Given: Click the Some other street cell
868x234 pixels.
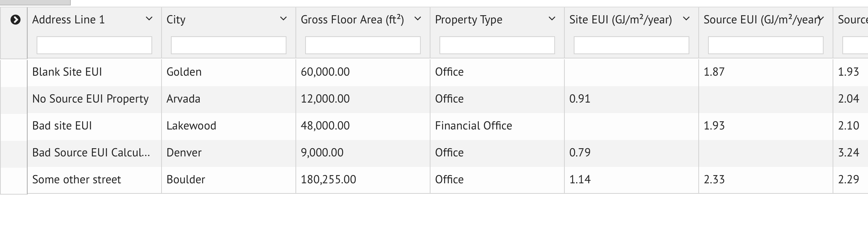Looking at the screenshot, I should [x=76, y=180].
